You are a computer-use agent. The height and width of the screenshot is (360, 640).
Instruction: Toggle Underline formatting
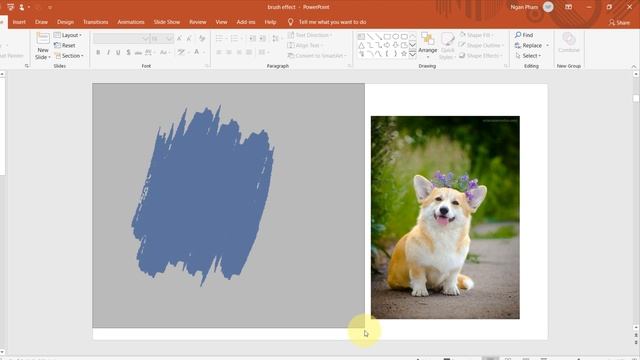(x=118, y=52)
